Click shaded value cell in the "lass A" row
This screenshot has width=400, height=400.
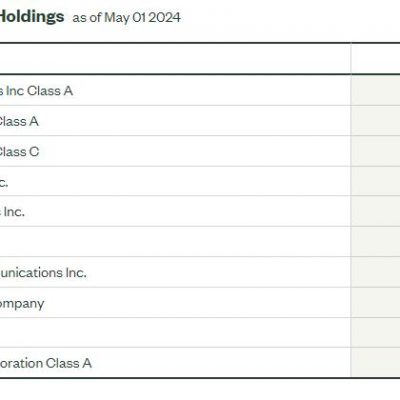click(375, 121)
